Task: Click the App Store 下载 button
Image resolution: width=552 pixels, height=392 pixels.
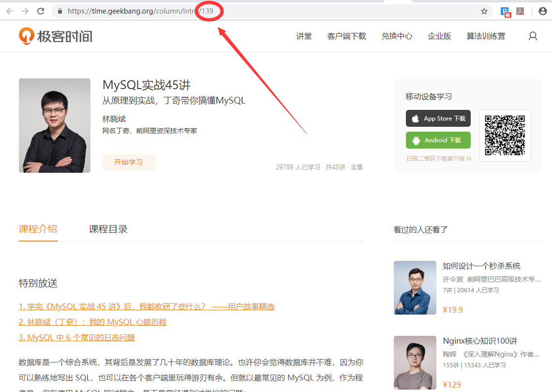Action: coord(438,119)
